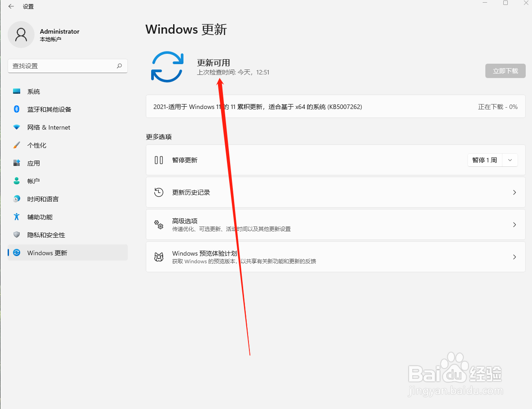Viewport: 532px width, 409px height.
Task: Open 高级选项 chevron
Action: (x=515, y=225)
